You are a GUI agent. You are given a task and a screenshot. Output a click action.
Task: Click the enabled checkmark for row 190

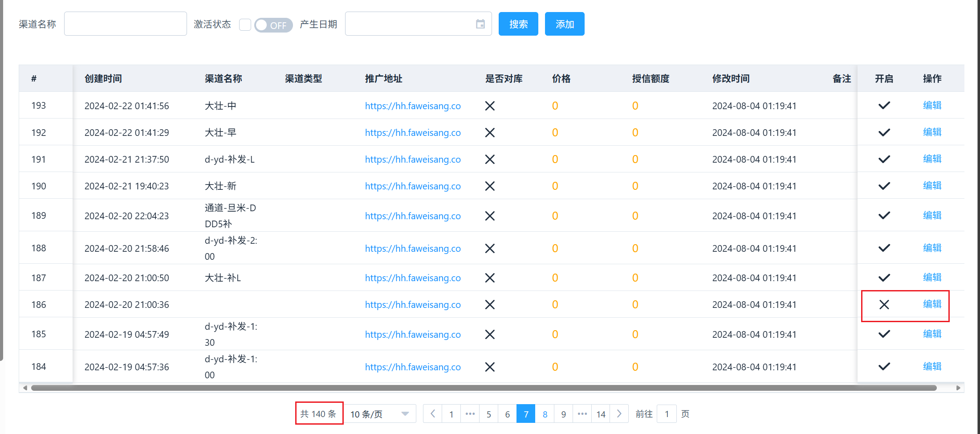(x=884, y=186)
